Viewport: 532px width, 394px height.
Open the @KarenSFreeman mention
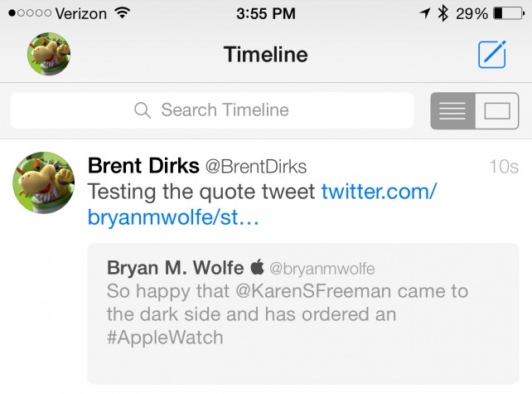pyautogui.click(x=313, y=291)
